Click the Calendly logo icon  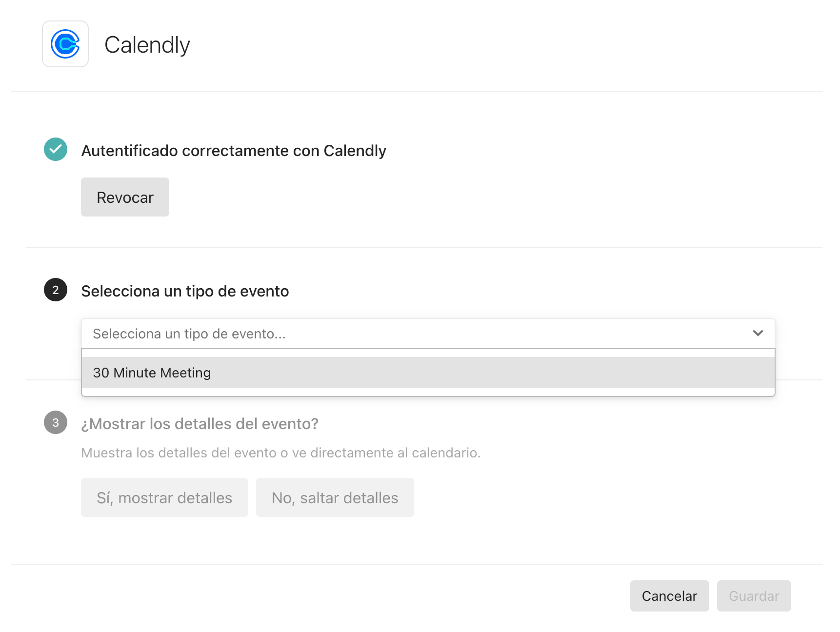pos(65,44)
